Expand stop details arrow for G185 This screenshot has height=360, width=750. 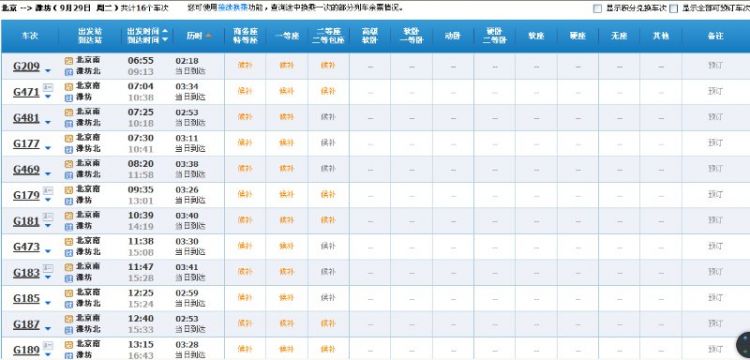[x=47, y=304]
